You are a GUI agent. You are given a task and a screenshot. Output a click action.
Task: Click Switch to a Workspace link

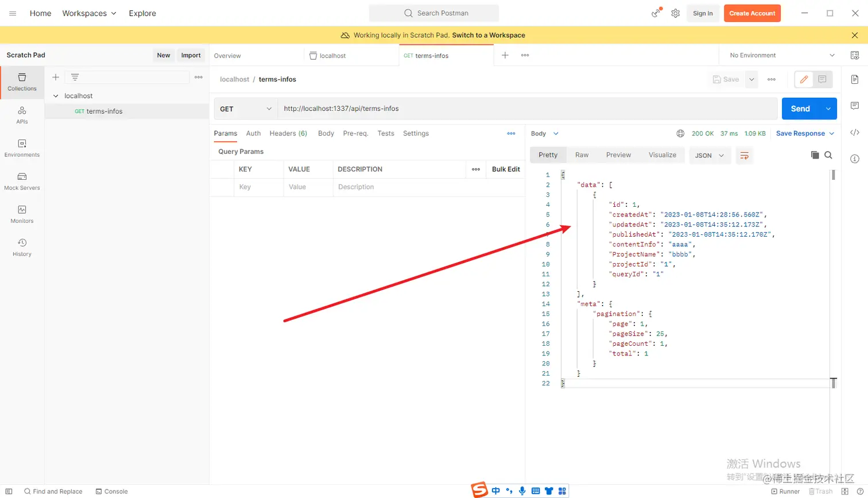[x=489, y=35]
